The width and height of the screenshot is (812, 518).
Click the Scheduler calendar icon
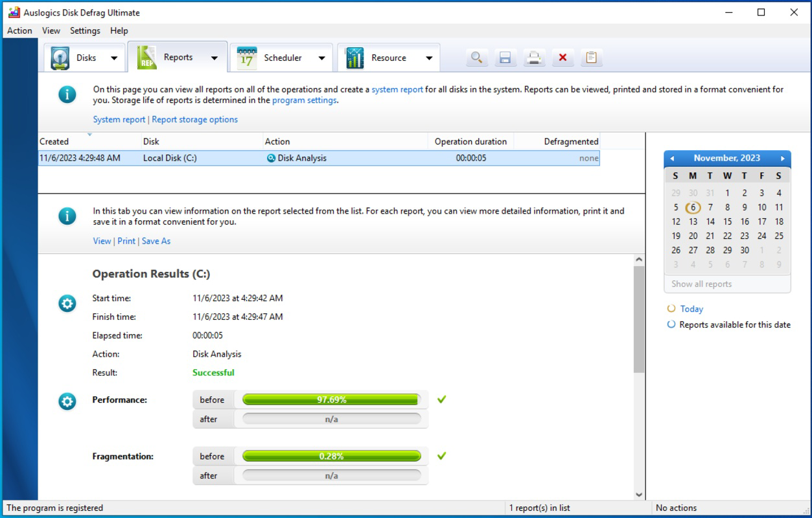(x=246, y=58)
